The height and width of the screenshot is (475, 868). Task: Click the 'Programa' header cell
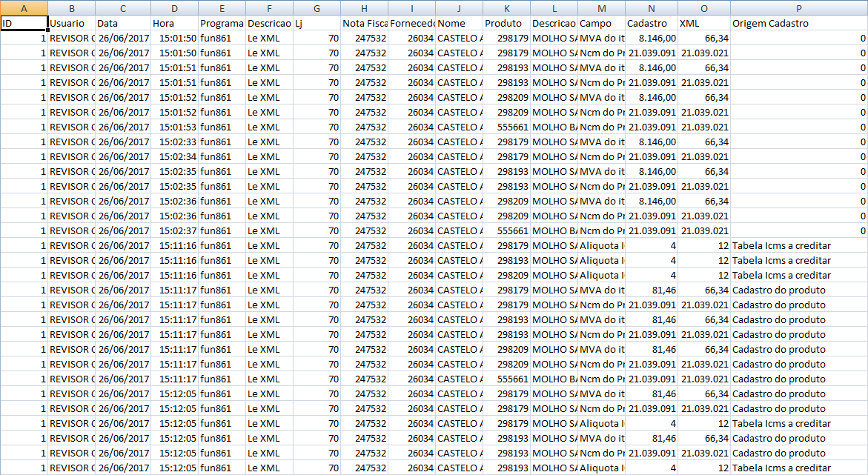coord(222,23)
